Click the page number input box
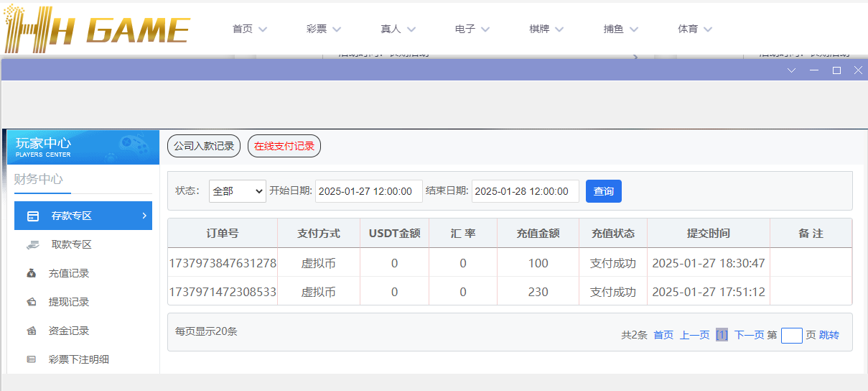 (791, 336)
